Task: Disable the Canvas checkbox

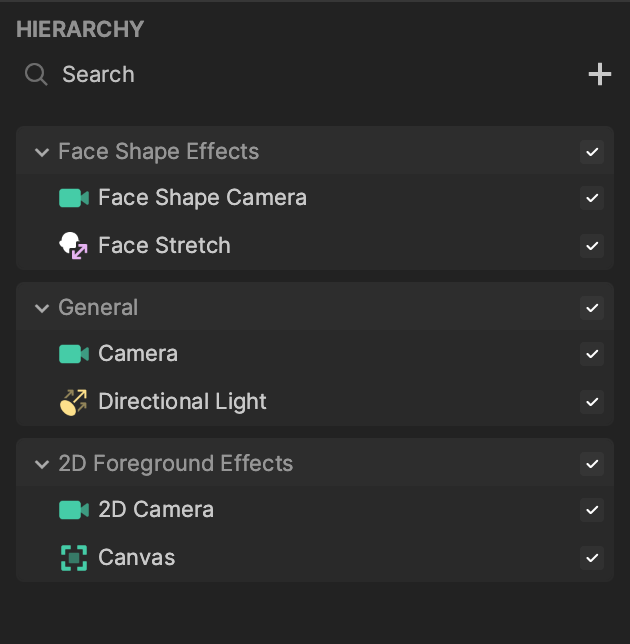Action: point(592,558)
